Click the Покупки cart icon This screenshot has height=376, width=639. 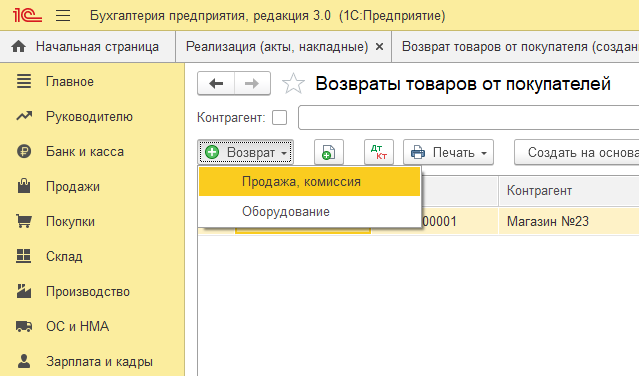click(x=24, y=221)
